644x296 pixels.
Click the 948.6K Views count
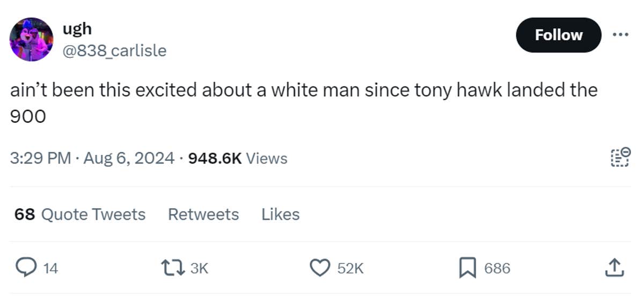[238, 158]
